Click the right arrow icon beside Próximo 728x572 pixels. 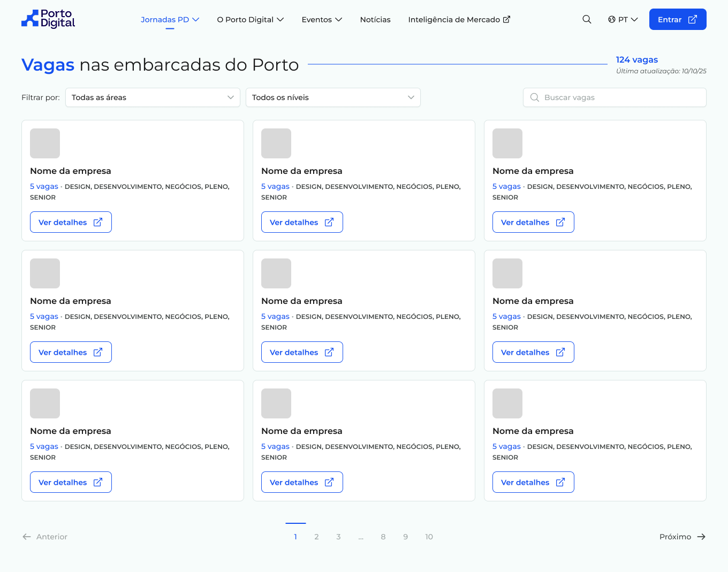[701, 537]
